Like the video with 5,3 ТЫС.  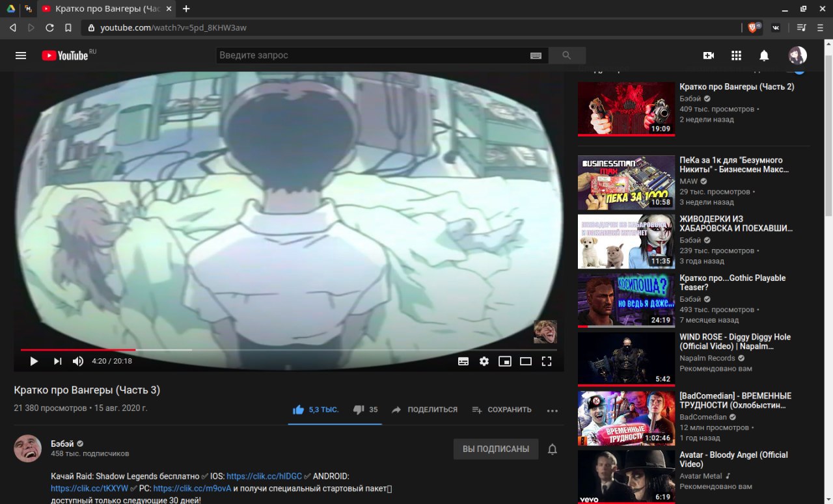tap(316, 410)
